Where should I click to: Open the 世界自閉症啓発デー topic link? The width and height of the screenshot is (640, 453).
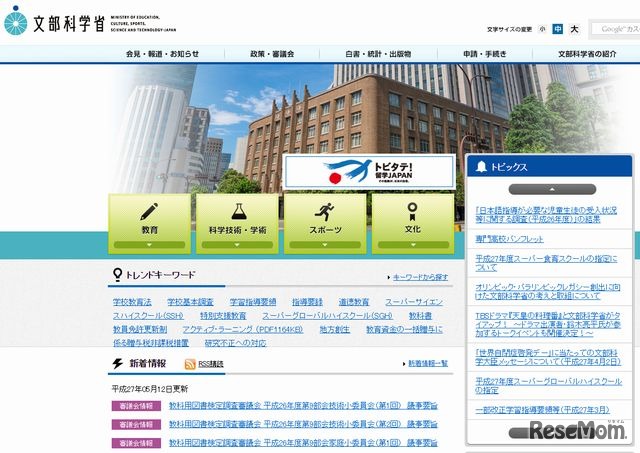click(548, 357)
